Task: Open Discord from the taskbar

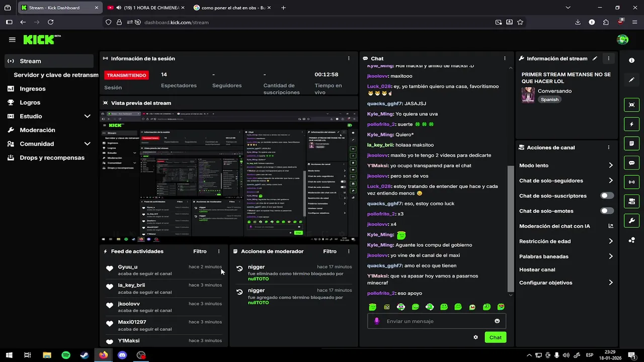Action: point(122,355)
